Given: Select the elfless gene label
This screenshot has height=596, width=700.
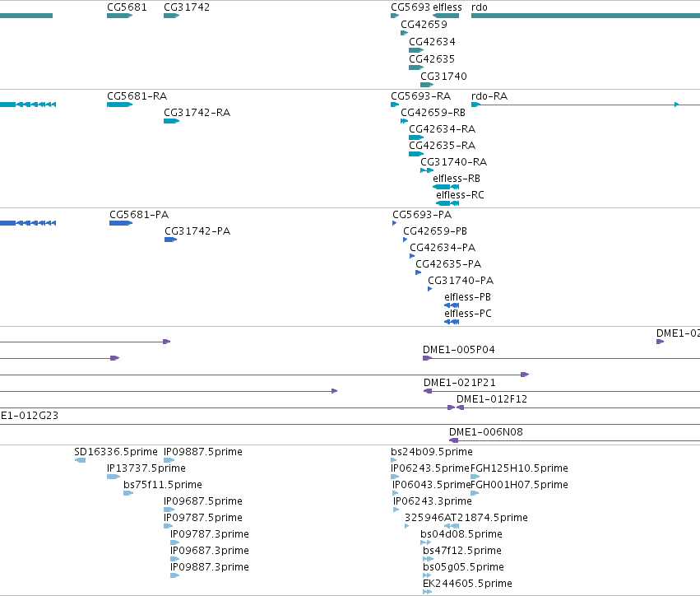Looking at the screenshot, I should (447, 7).
